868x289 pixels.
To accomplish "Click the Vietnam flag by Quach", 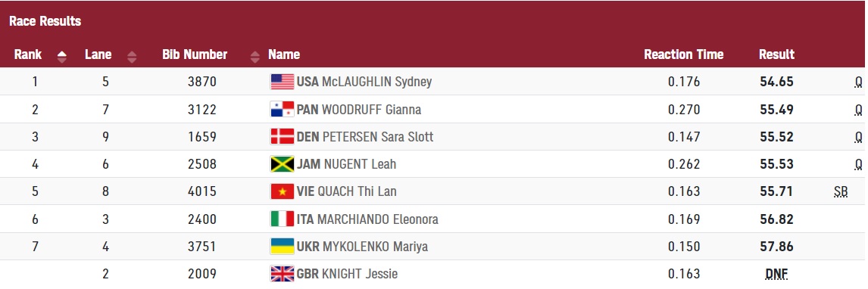I will [282, 191].
